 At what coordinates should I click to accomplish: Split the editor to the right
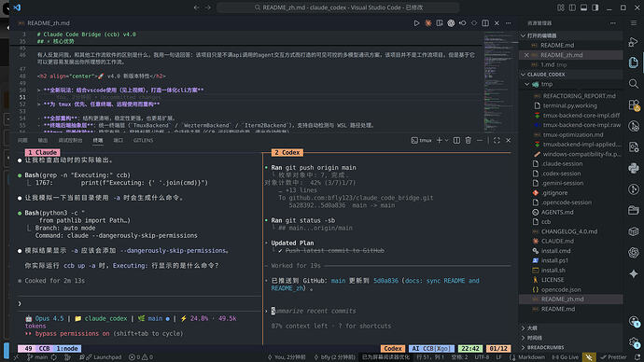tap(485, 23)
